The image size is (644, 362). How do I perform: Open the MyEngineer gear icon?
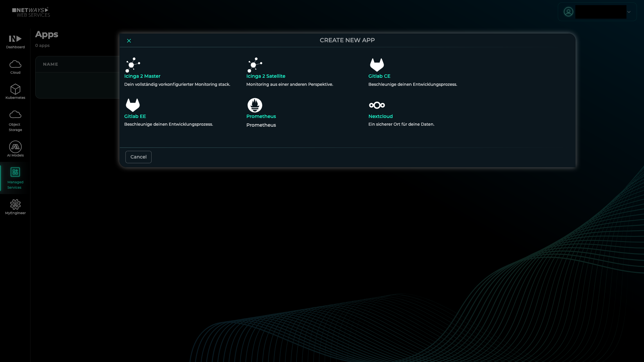tap(15, 204)
